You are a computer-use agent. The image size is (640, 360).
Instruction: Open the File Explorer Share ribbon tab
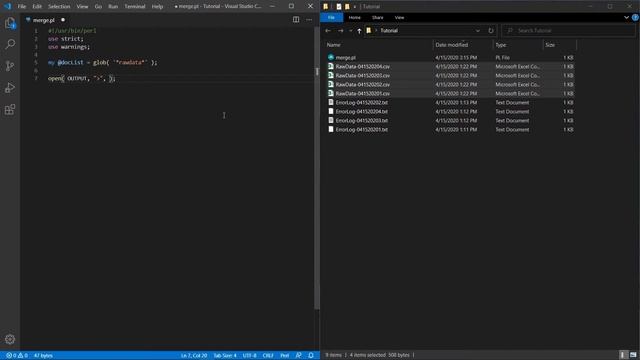pyautogui.click(x=378, y=18)
